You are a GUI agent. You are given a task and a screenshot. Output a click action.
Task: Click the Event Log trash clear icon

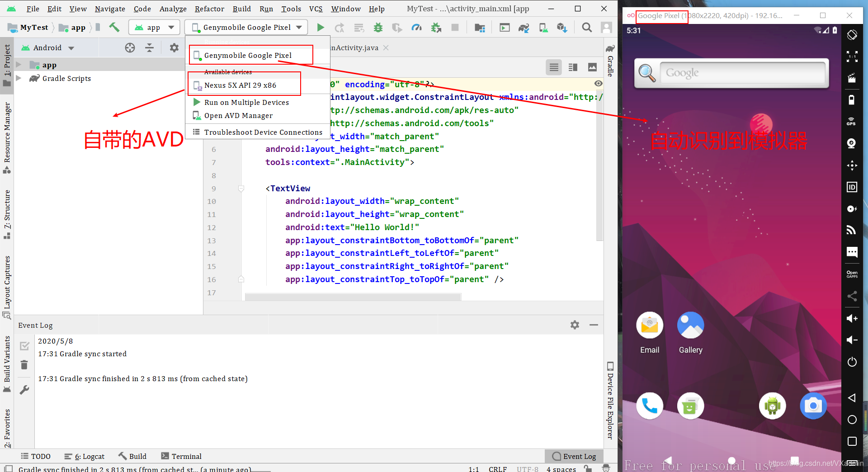[24, 365]
